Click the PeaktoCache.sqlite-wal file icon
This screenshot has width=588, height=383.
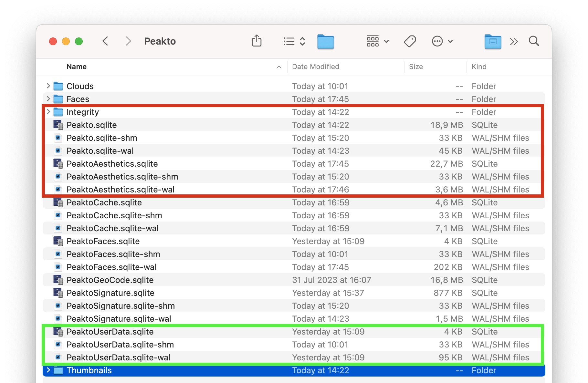click(58, 228)
